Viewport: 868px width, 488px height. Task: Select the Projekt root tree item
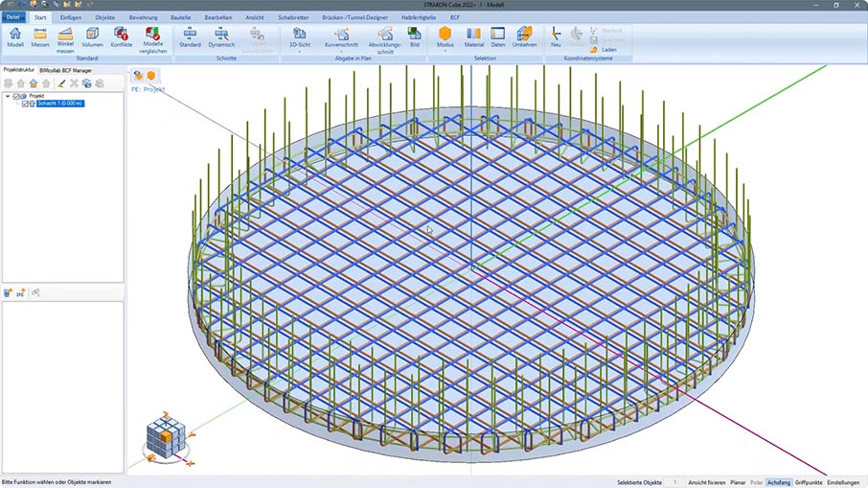tap(36, 97)
